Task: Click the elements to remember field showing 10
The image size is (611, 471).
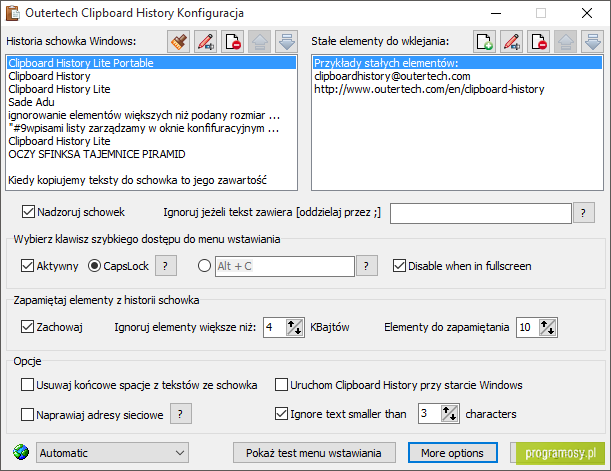Action: tap(528, 327)
